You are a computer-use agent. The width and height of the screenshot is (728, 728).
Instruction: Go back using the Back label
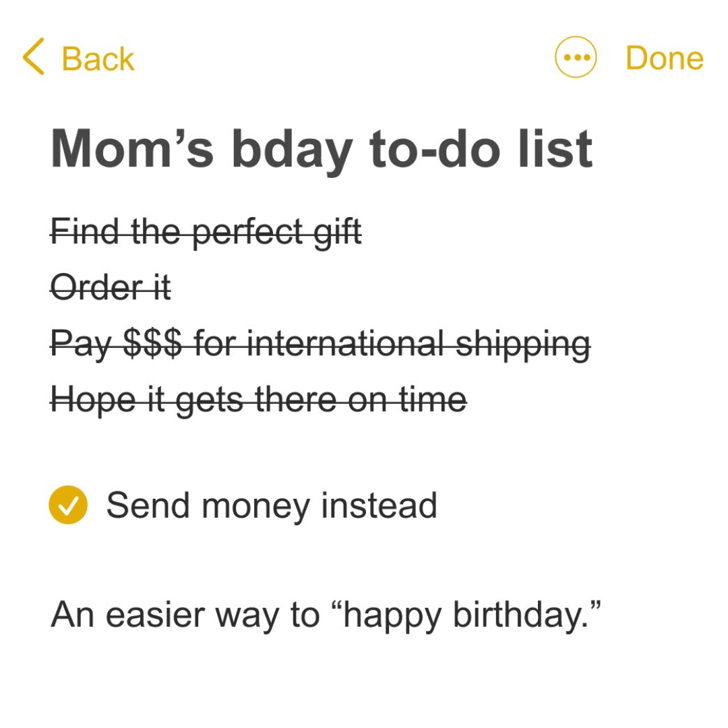tap(98, 59)
